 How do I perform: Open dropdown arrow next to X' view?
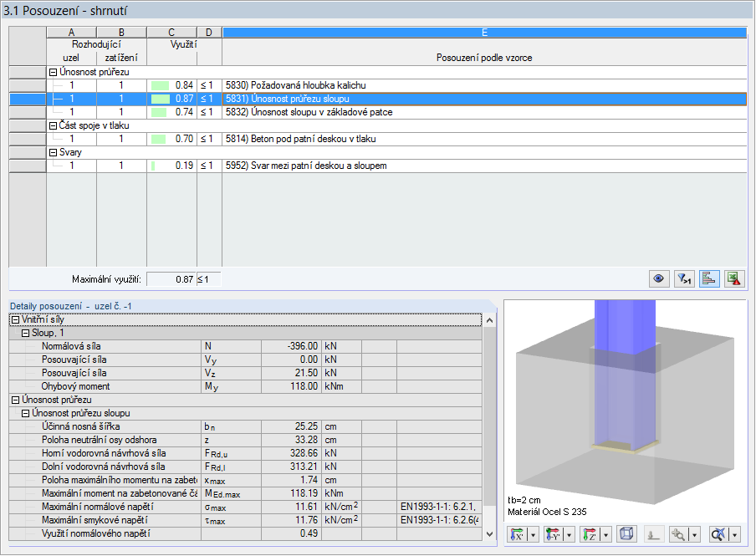click(x=533, y=535)
